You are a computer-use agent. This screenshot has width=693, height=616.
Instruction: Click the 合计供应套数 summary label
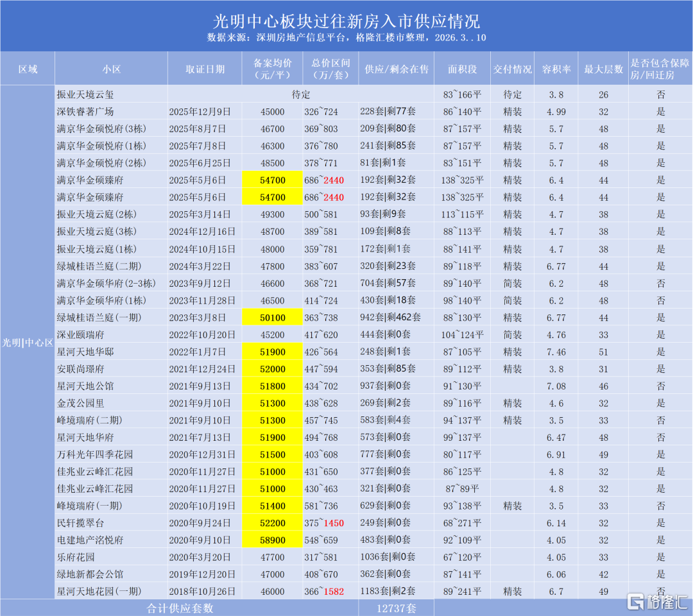point(180,608)
